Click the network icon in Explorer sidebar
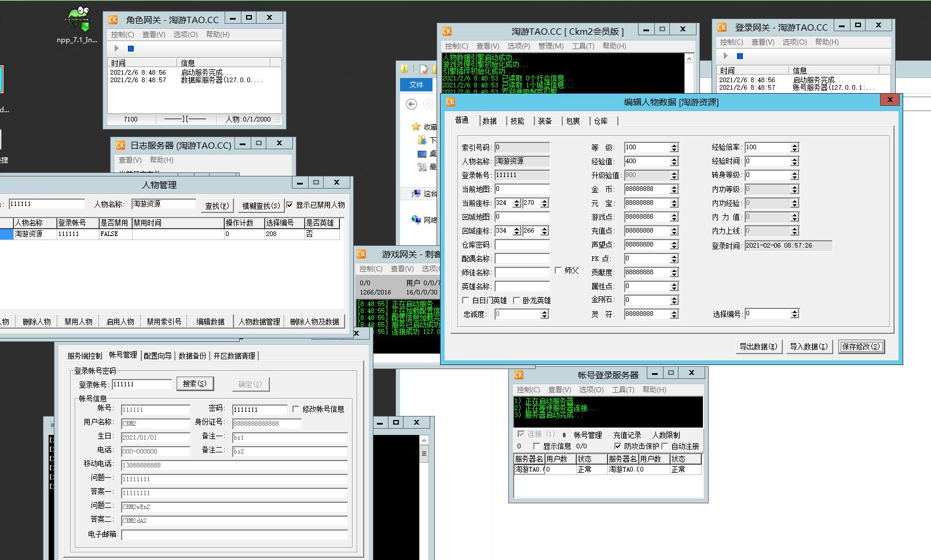931x560 pixels. coord(416,220)
